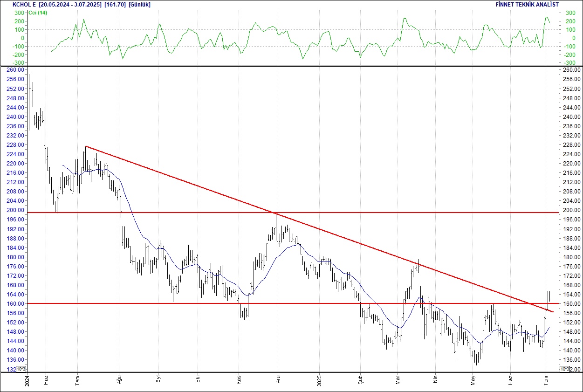The width and height of the screenshot is (583, 392).
Task: Click the last Tem month label on axis
Action: point(546,381)
